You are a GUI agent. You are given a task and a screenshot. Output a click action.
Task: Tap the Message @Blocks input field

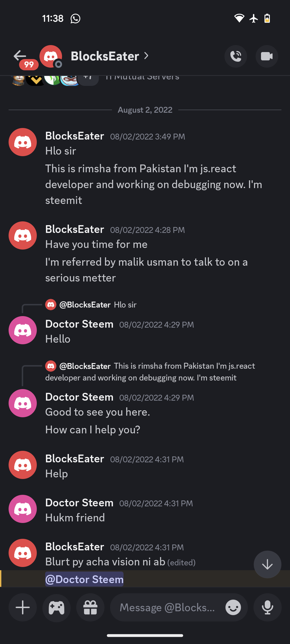(167, 607)
